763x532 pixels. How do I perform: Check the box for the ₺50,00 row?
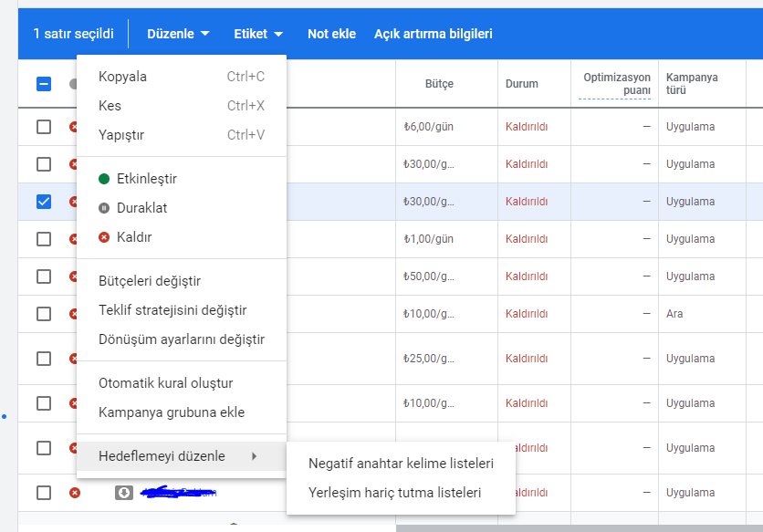click(44, 276)
